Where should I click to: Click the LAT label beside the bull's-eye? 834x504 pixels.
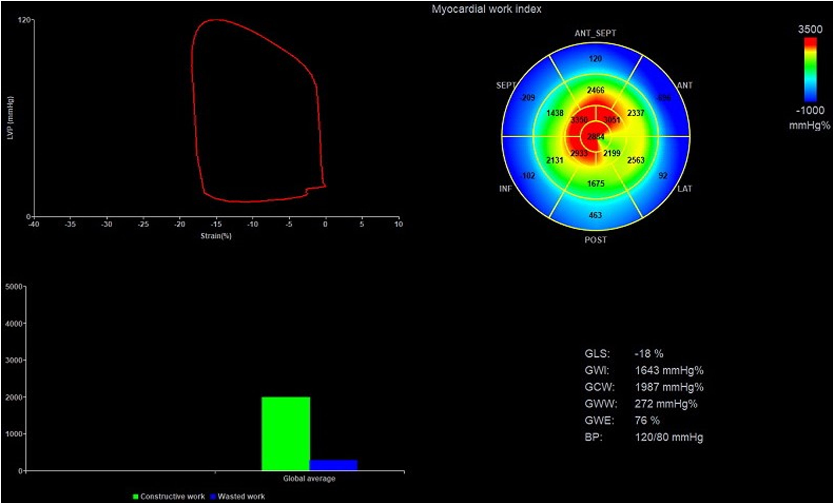click(x=684, y=189)
